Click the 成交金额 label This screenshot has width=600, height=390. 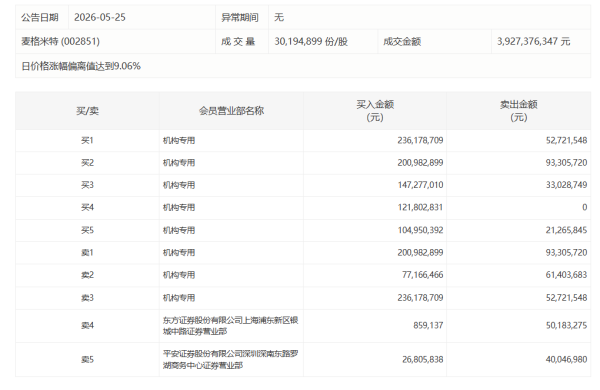[x=402, y=41]
